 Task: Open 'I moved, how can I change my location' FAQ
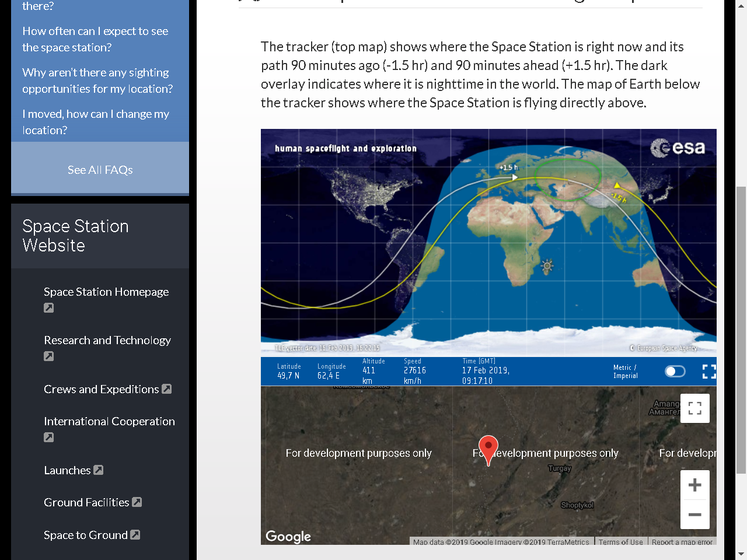pos(96,122)
